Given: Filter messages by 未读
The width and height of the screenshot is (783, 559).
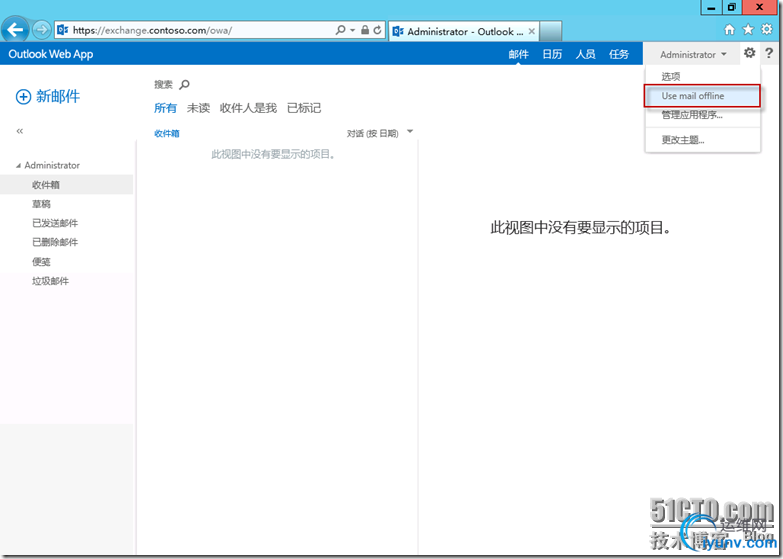Looking at the screenshot, I should pyautogui.click(x=198, y=108).
